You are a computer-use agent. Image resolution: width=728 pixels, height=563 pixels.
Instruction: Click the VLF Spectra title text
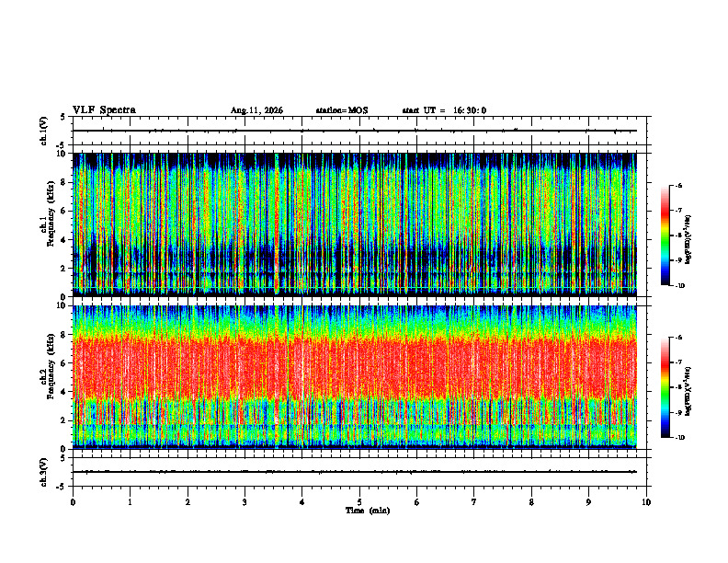(x=104, y=110)
